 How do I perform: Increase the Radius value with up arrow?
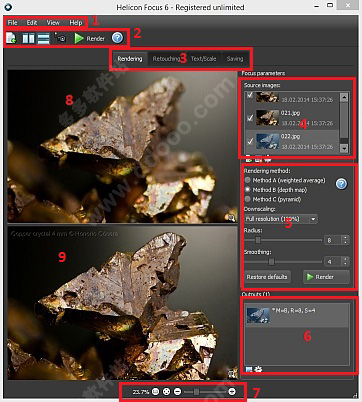(345, 238)
